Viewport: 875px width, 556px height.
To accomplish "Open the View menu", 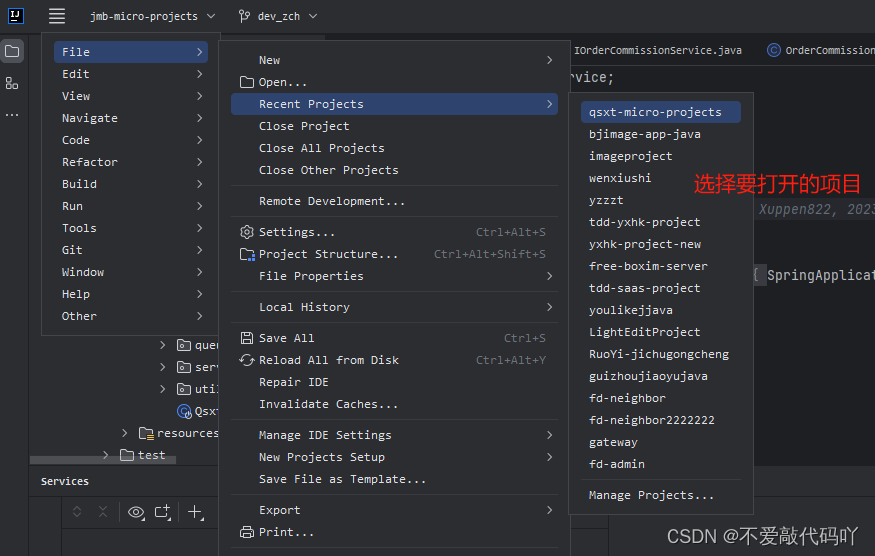I will point(131,96).
